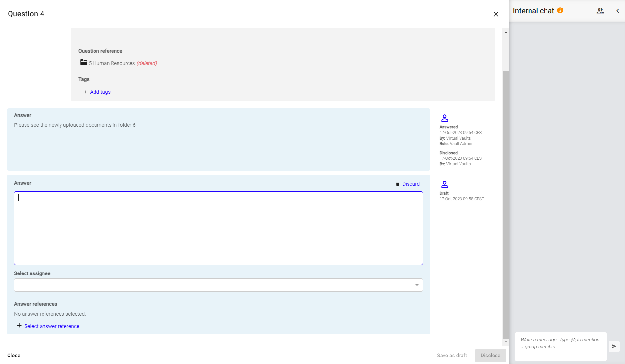Click the Add tags link
The height and width of the screenshot is (364, 625).
(100, 92)
